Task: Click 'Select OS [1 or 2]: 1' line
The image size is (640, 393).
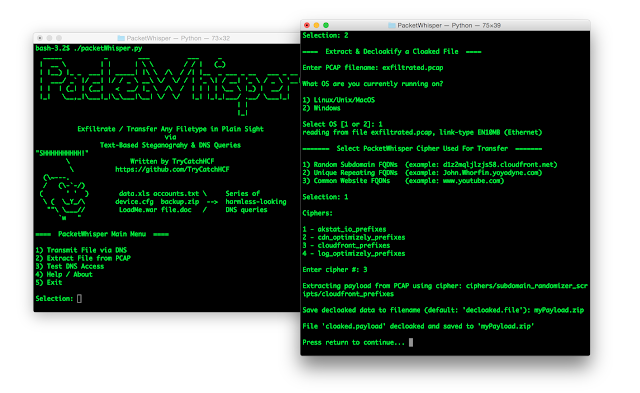Action: click(x=342, y=124)
